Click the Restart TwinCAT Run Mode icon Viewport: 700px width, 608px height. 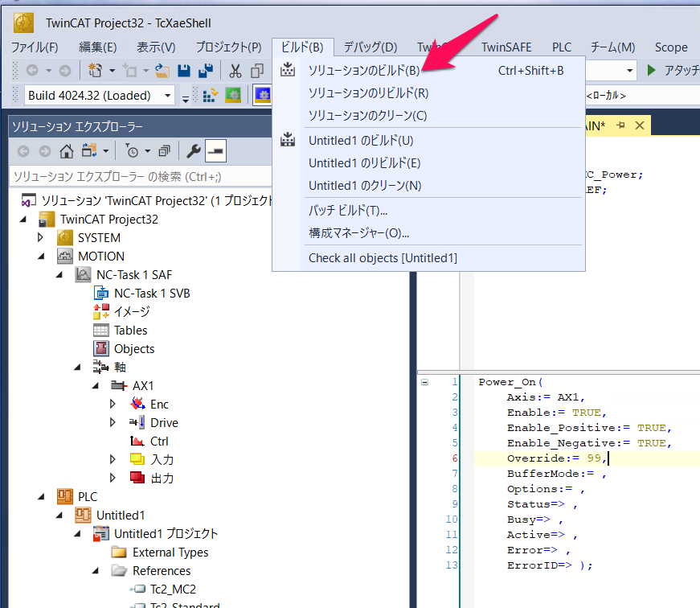(233, 95)
